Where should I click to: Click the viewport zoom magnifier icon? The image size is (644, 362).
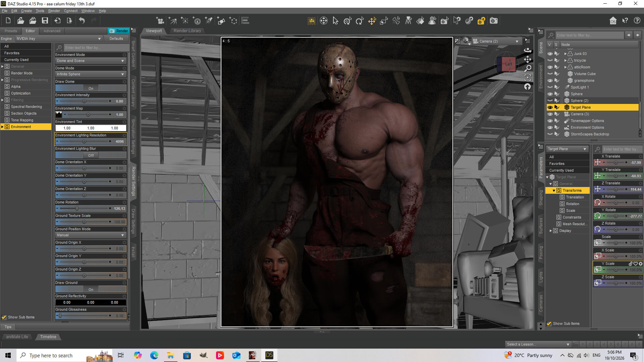(x=528, y=68)
